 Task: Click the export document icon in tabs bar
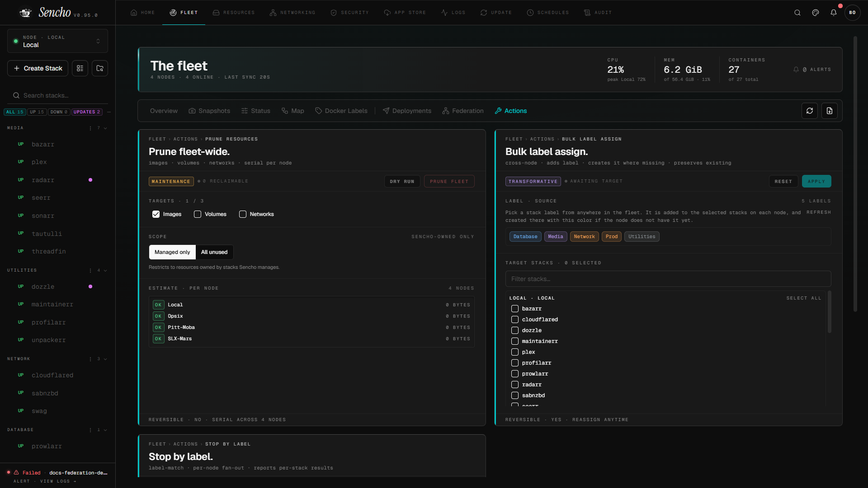(x=830, y=111)
